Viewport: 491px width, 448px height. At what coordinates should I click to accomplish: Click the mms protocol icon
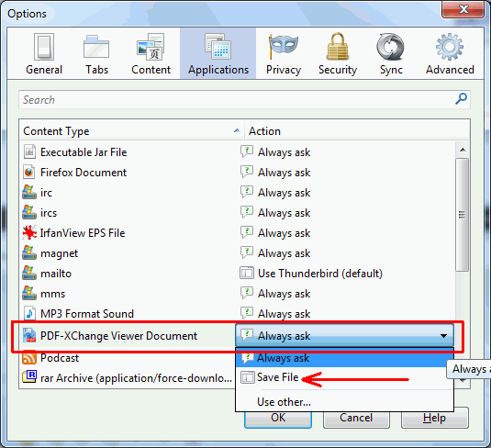(29, 293)
